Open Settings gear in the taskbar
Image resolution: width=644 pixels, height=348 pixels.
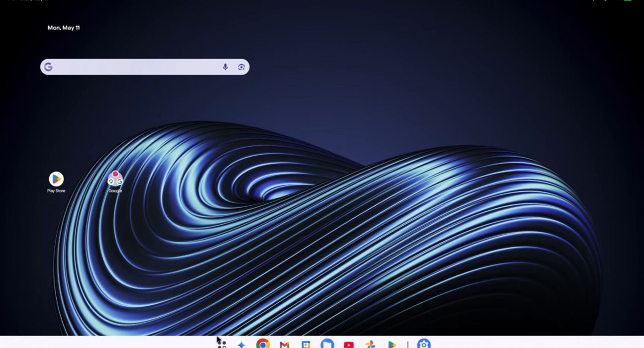(x=423, y=344)
